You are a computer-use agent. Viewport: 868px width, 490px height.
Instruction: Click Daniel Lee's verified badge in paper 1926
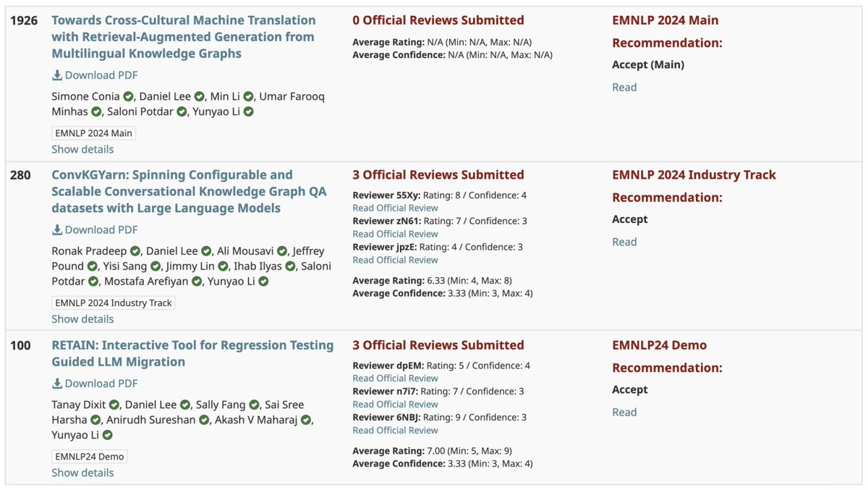click(197, 96)
